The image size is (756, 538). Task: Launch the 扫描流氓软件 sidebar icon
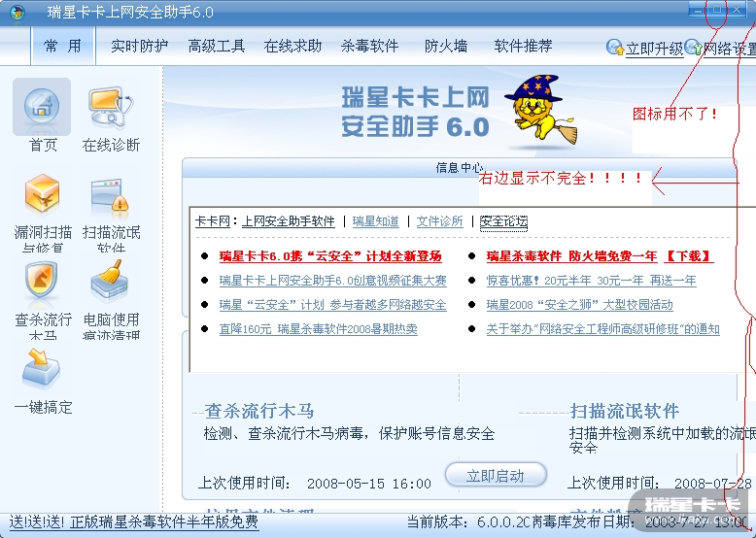[x=111, y=197]
